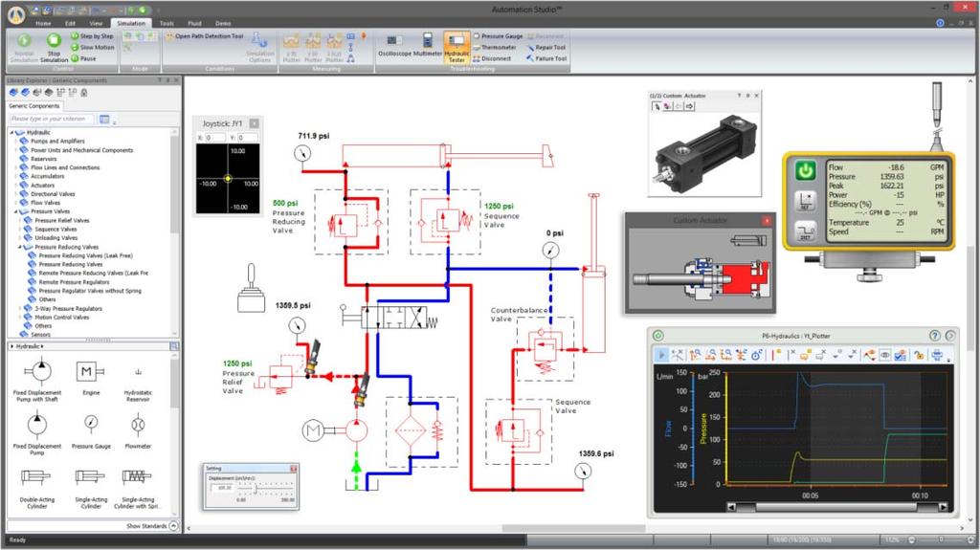Click the Pause simulation button
Viewport: 980px width, 550px height.
[84, 58]
